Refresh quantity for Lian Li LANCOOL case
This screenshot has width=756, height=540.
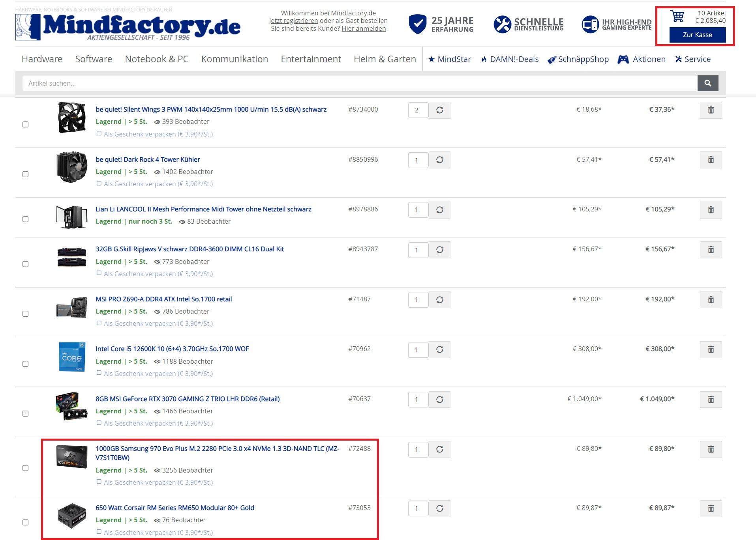[x=439, y=210]
